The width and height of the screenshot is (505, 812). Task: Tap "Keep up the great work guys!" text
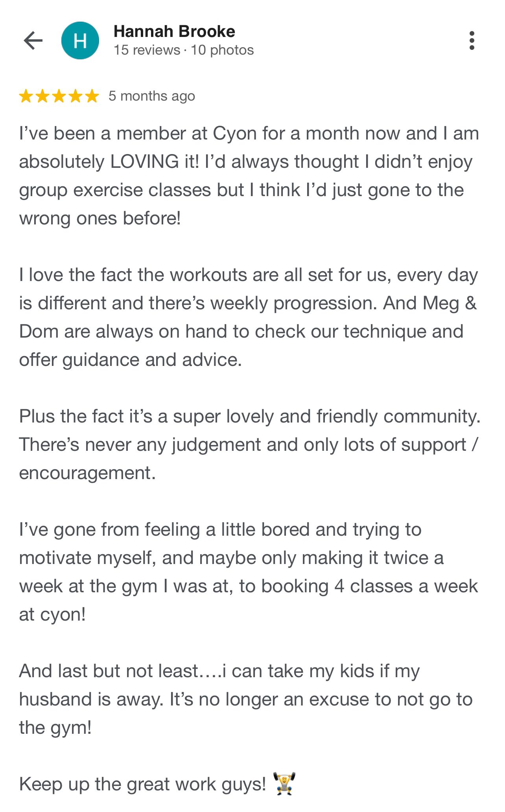tap(142, 784)
